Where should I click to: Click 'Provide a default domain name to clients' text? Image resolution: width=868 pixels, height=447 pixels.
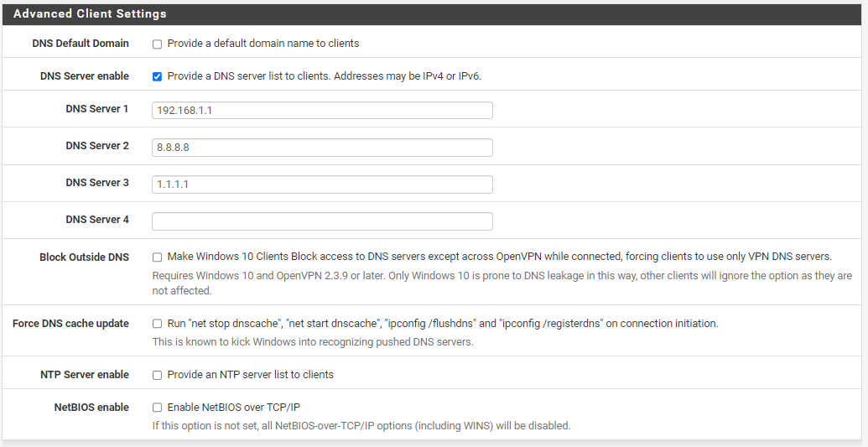(263, 44)
